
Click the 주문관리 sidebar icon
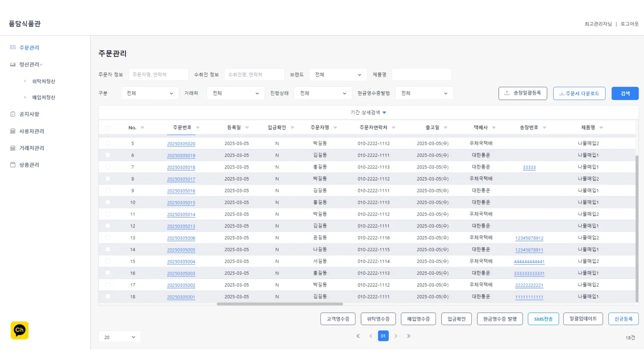[x=13, y=47]
